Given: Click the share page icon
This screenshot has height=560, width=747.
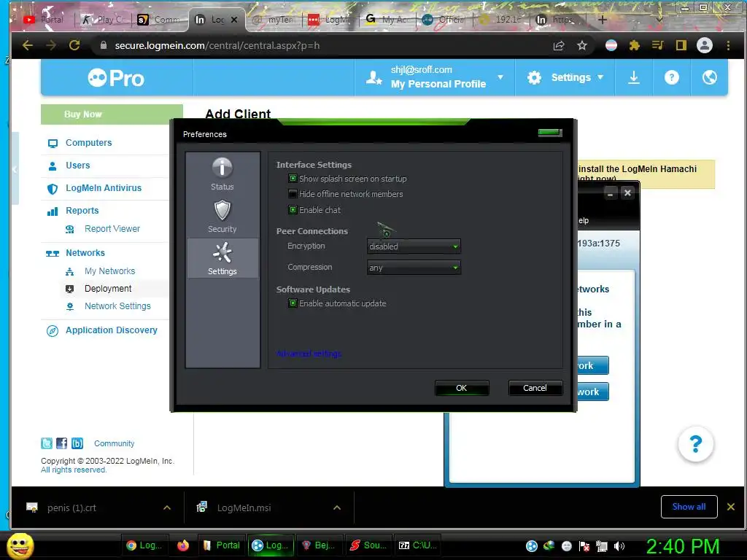Looking at the screenshot, I should click(559, 45).
